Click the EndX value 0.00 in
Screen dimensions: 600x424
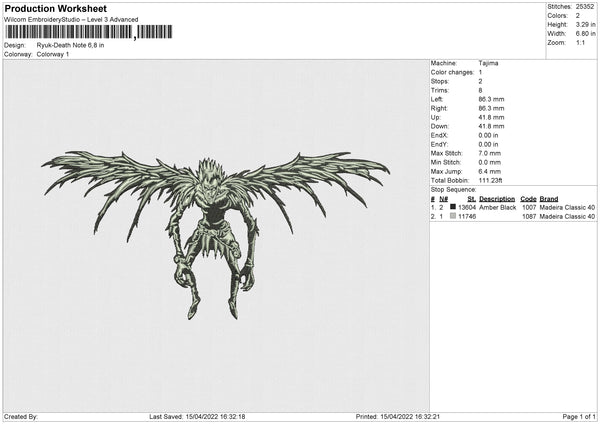488,135
